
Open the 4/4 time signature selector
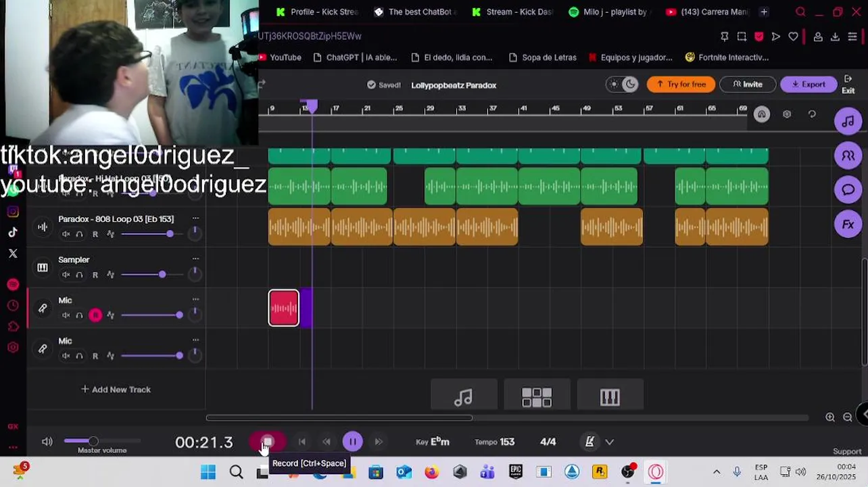pos(548,442)
